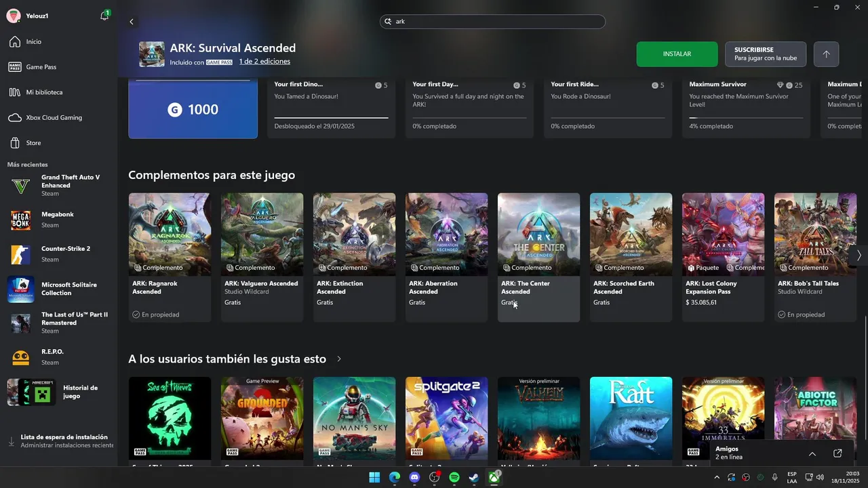Show hidden system tray icons
This screenshot has width=868, height=488.
pyautogui.click(x=717, y=477)
